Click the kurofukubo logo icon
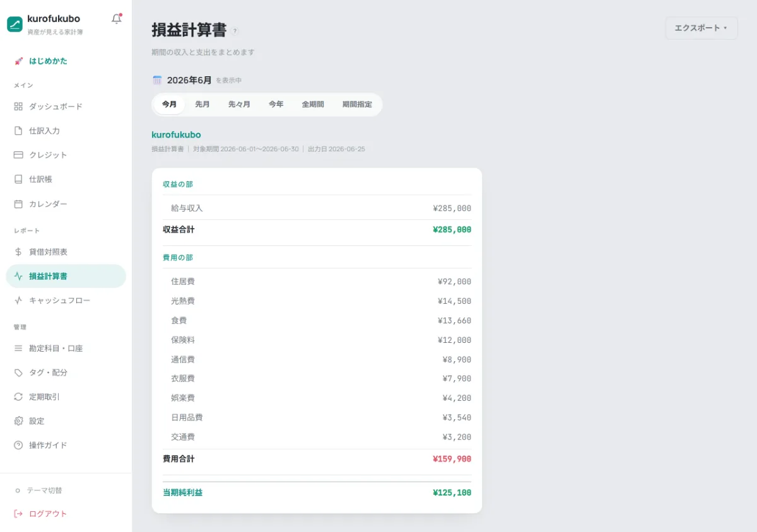Image resolution: width=757 pixels, height=532 pixels. [x=15, y=24]
